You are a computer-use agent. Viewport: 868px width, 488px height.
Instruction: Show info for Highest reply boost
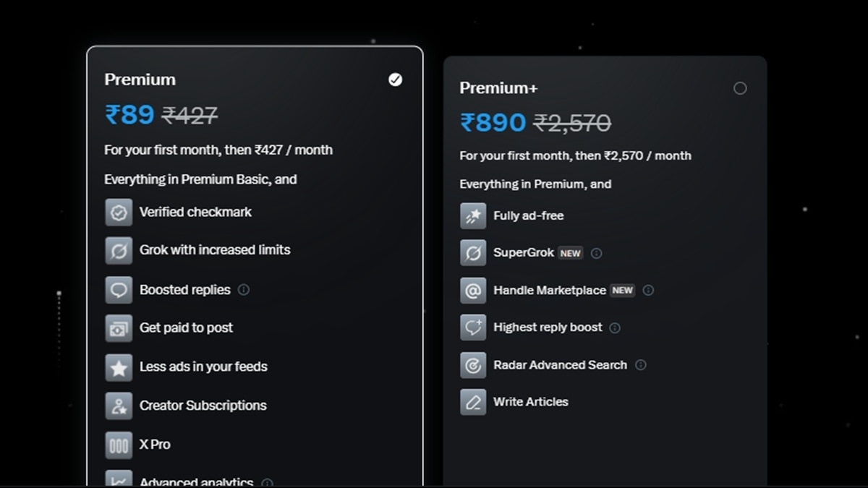coord(615,328)
